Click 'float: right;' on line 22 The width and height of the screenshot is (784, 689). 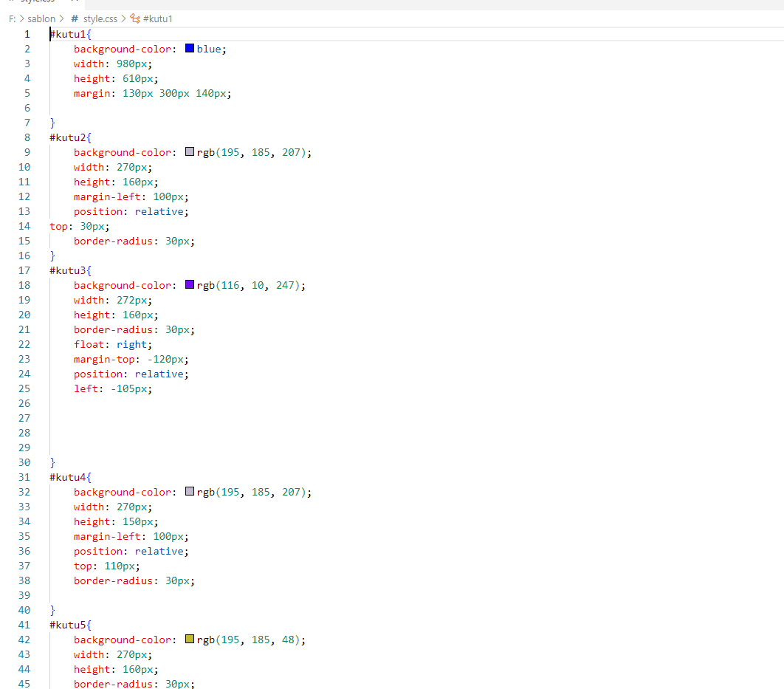tap(113, 344)
